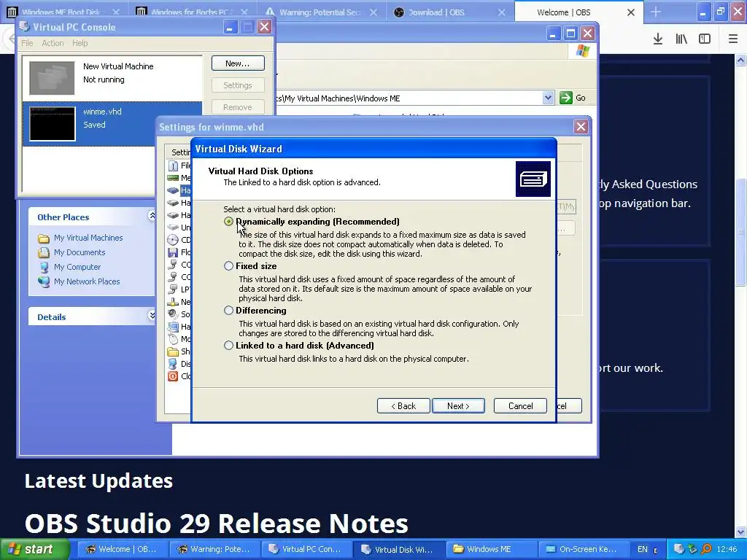The height and width of the screenshot is (560, 747).
Task: Select the Shared Folders folder icon
Action: [x=173, y=351]
